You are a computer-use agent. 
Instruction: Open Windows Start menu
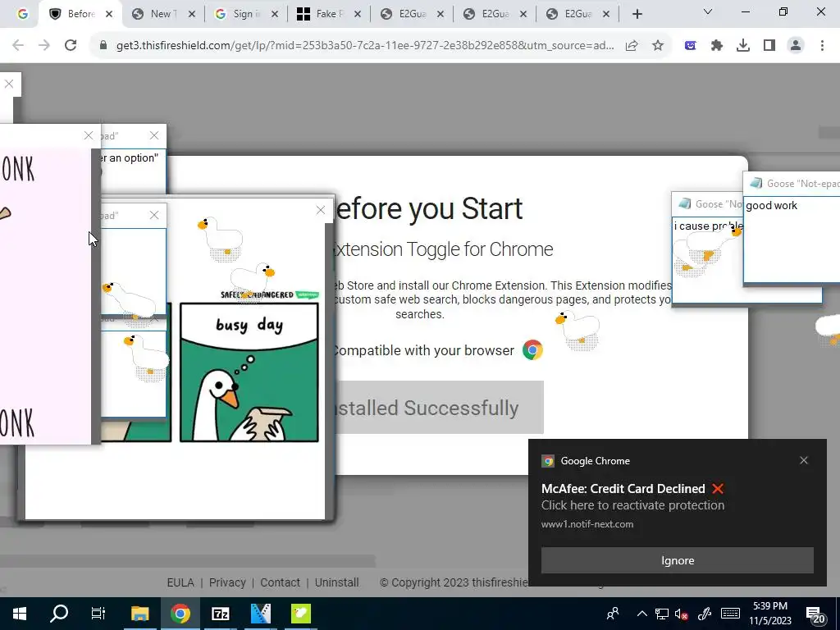click(20, 614)
